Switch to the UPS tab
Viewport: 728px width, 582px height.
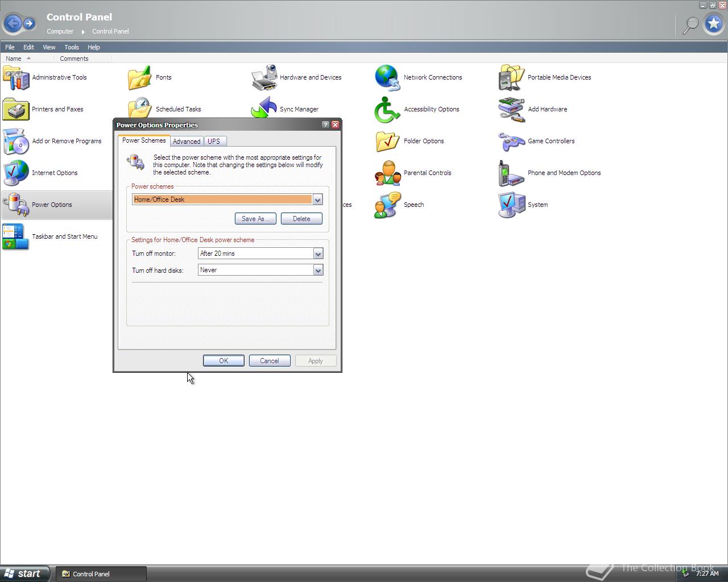[214, 142]
